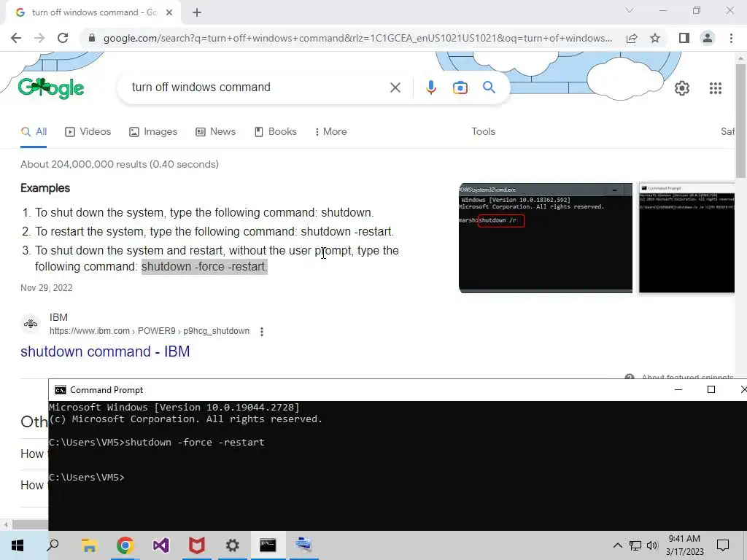Click the 'About 204,000,000 results' text

point(120,164)
